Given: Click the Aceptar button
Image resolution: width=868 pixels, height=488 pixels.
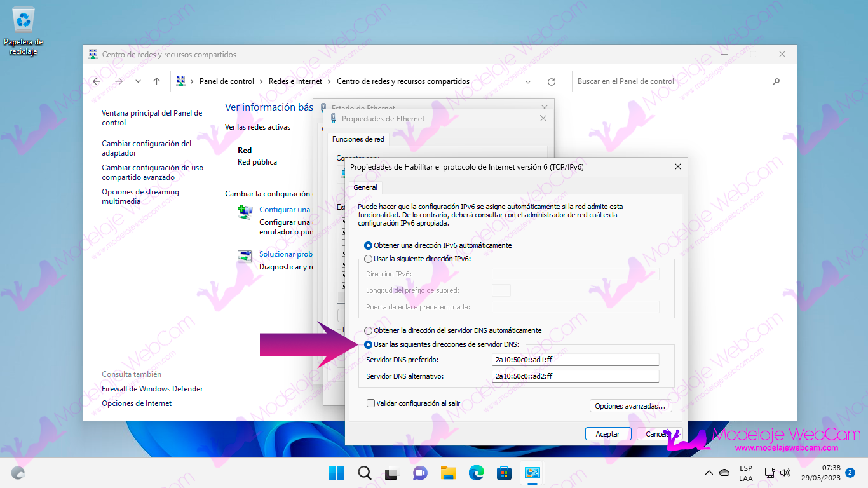Looking at the screenshot, I should point(607,434).
